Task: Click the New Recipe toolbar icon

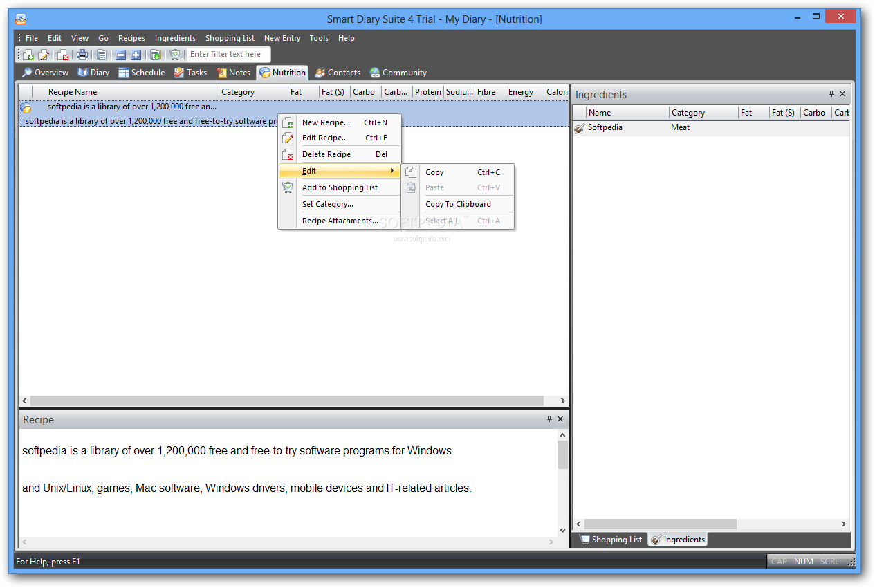Action: pyautogui.click(x=28, y=55)
